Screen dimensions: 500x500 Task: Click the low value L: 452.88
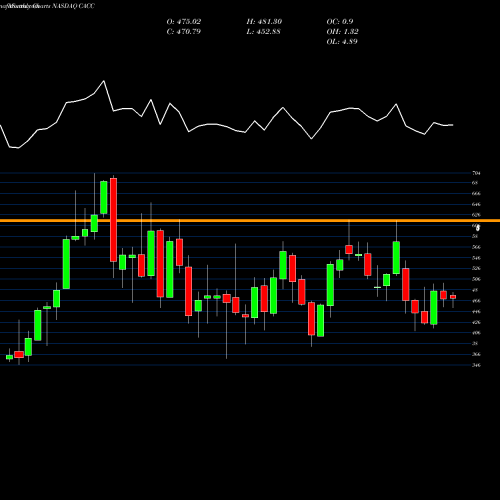(263, 32)
